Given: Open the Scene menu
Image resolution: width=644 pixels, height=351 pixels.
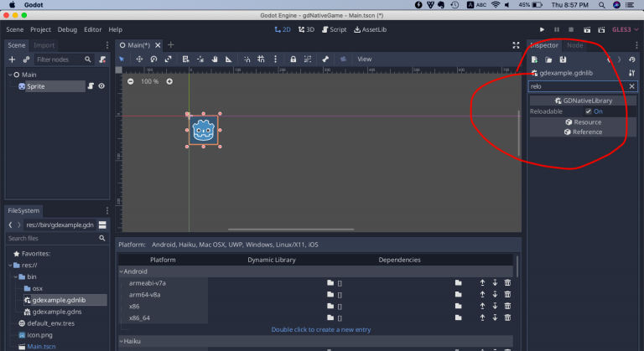Looking at the screenshot, I should [15, 29].
